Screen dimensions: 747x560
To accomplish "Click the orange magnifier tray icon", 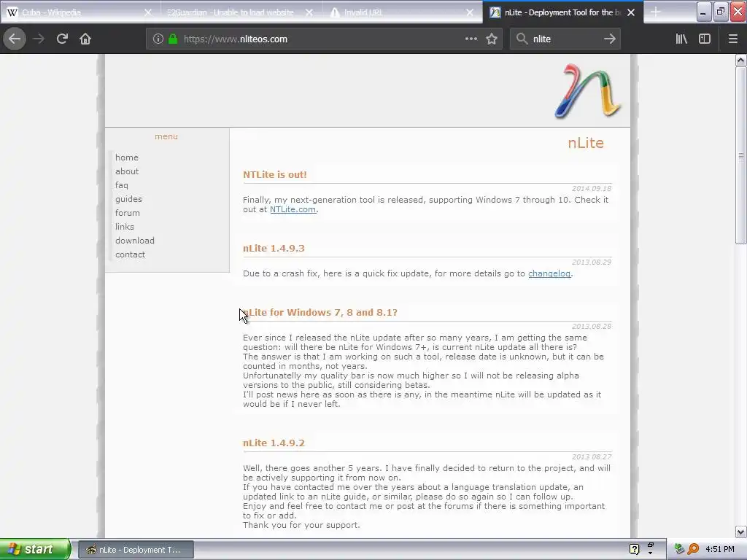I will 693,549.
